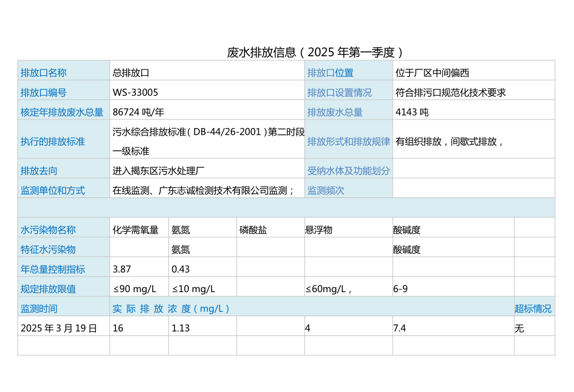The image size is (574, 392).
Task: Click the ≤90 mg/L limit
Action: 134,289
